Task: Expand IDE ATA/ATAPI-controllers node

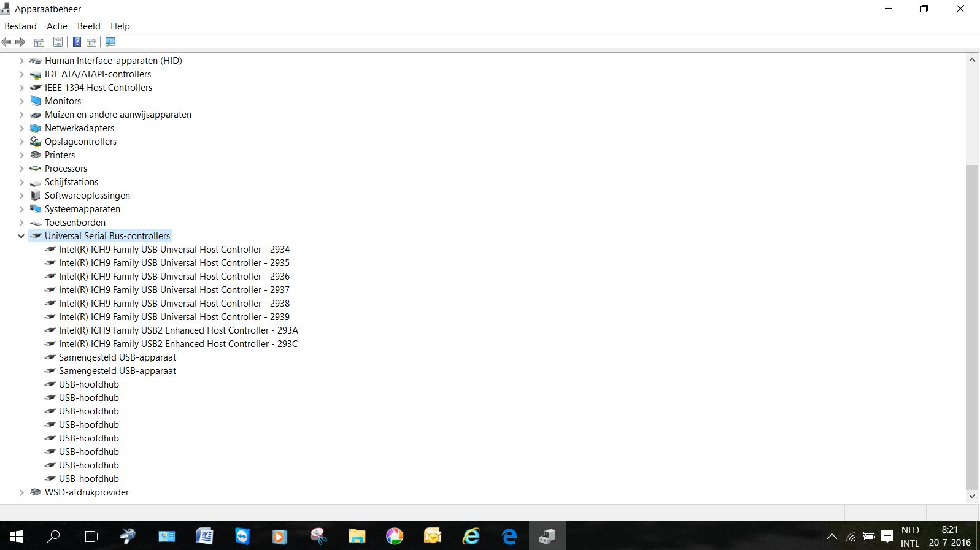Action: 21,74
